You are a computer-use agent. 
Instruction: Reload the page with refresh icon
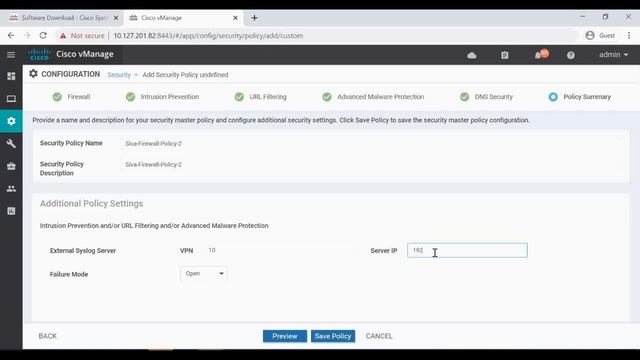43,36
